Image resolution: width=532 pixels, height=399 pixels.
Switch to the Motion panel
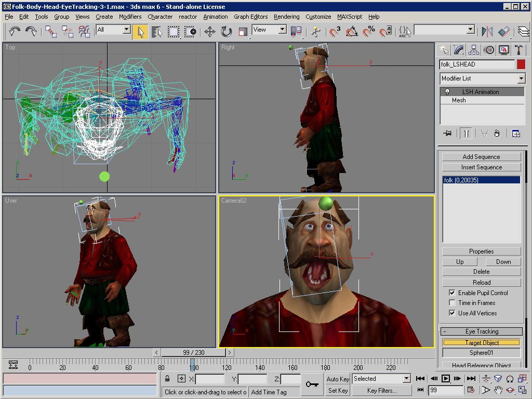pyautogui.click(x=488, y=50)
